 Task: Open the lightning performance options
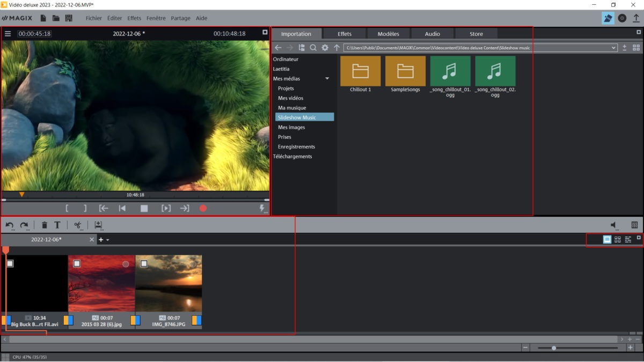pyautogui.click(x=262, y=209)
